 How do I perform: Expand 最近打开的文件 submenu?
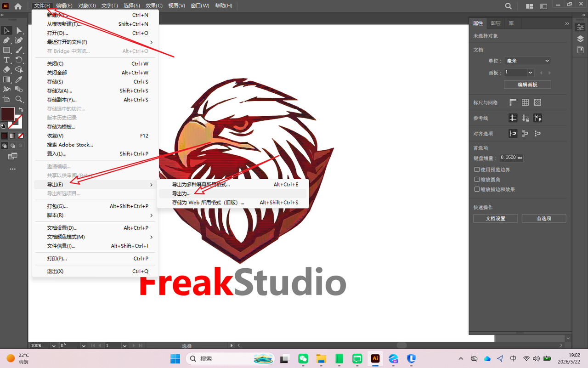pyautogui.click(x=96, y=42)
